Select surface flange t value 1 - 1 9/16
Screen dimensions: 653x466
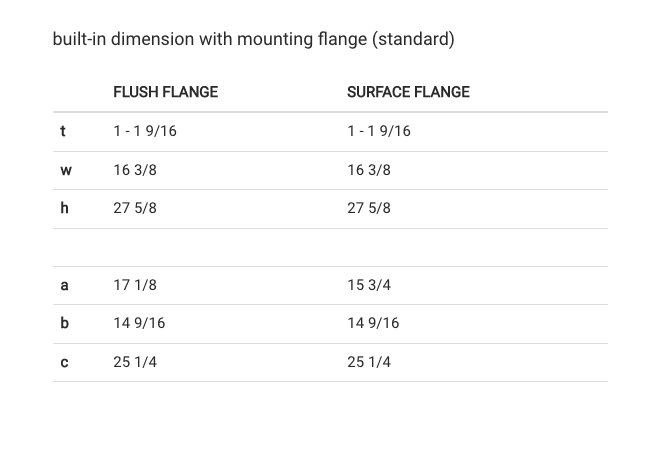(379, 131)
